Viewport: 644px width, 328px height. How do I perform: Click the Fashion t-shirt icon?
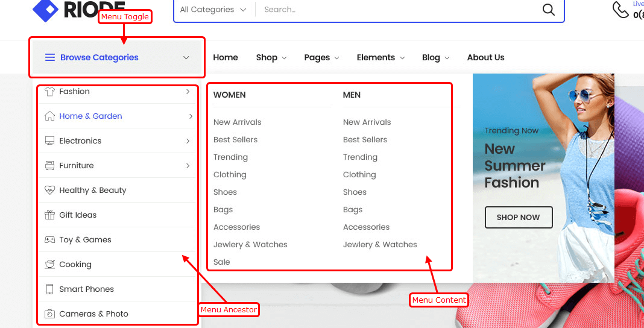point(49,92)
